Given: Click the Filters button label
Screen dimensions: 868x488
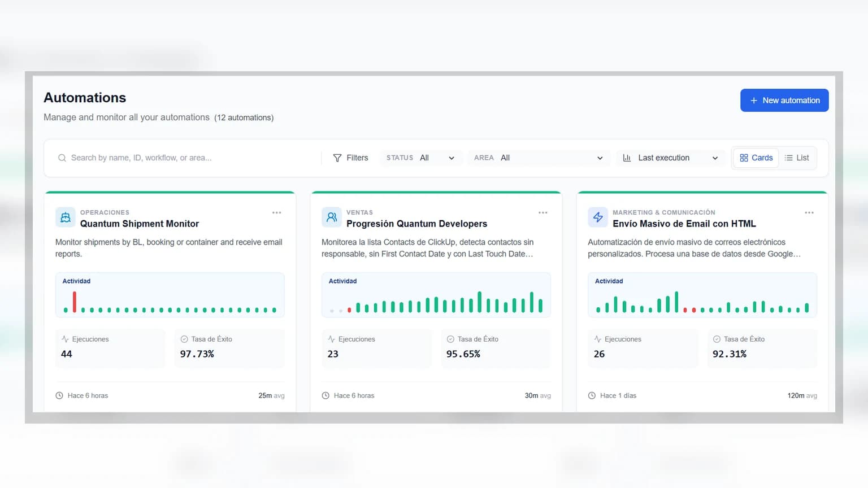Looking at the screenshot, I should (x=357, y=158).
